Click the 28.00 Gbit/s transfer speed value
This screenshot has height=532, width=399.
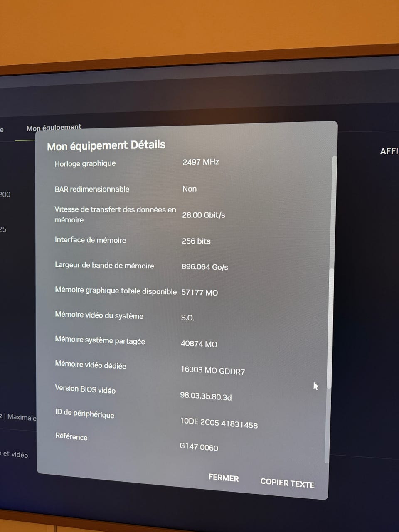(x=203, y=215)
